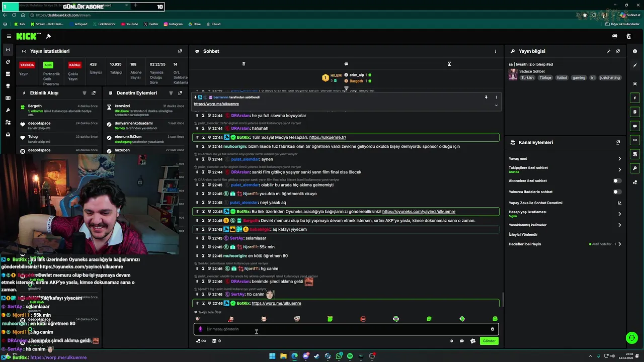Viewport: 644px width, 362px height.
Task: Unpin the pinned worp.me message
Action: coord(486,97)
